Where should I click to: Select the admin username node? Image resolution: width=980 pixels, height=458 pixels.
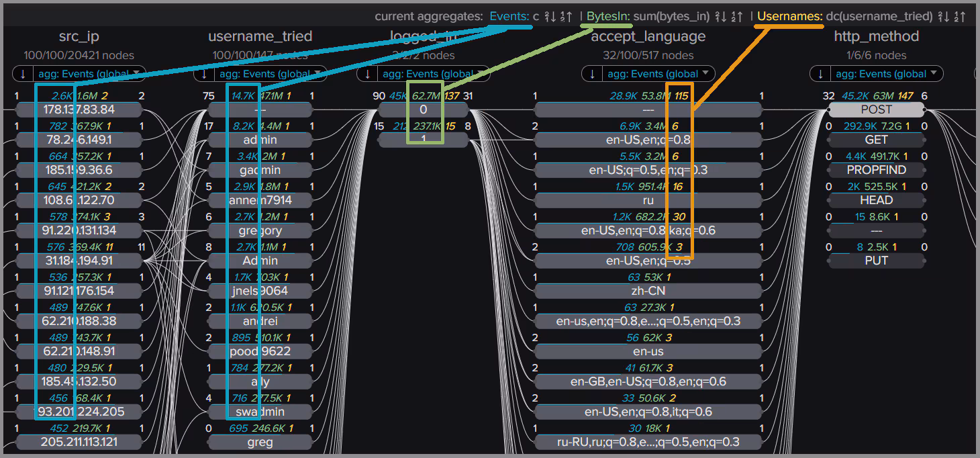tap(260, 140)
